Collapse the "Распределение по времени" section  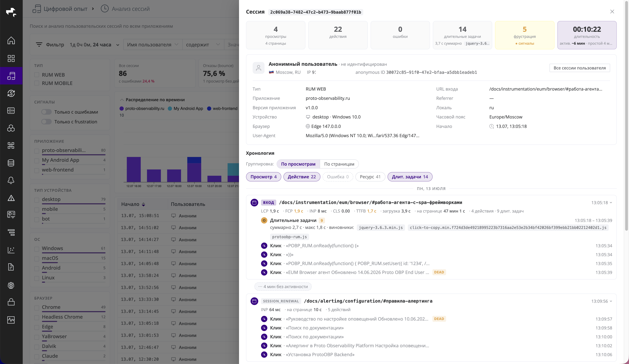[x=122, y=100]
